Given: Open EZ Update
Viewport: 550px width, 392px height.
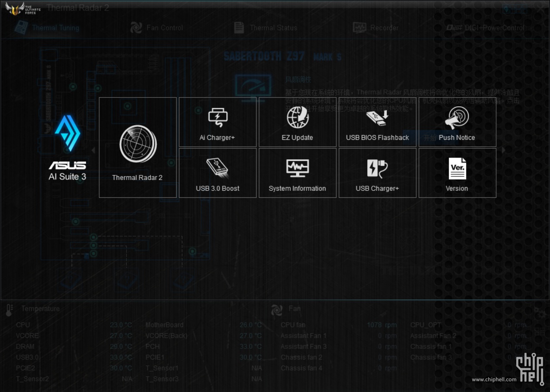Looking at the screenshot, I should click(298, 122).
